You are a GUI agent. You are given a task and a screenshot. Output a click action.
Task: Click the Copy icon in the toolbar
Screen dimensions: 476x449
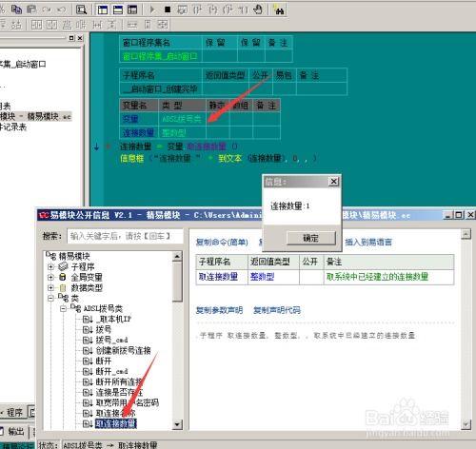pos(16,10)
